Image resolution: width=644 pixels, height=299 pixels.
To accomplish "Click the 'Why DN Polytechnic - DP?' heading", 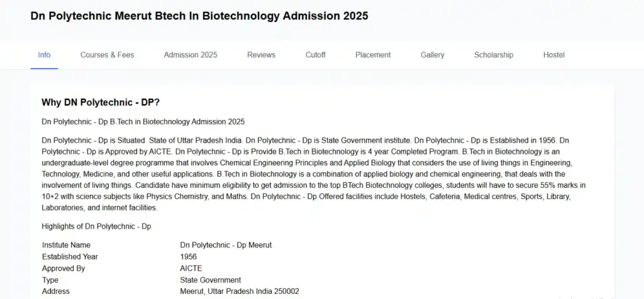I will (105, 102).
